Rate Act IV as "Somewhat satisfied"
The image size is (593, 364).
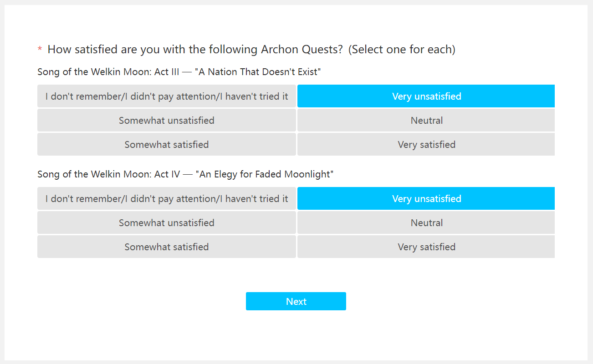click(x=167, y=247)
